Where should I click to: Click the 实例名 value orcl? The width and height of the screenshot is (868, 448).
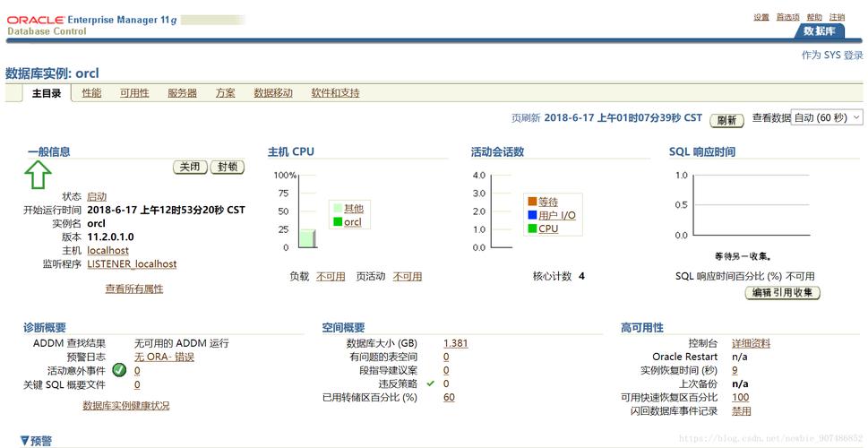[x=97, y=224]
